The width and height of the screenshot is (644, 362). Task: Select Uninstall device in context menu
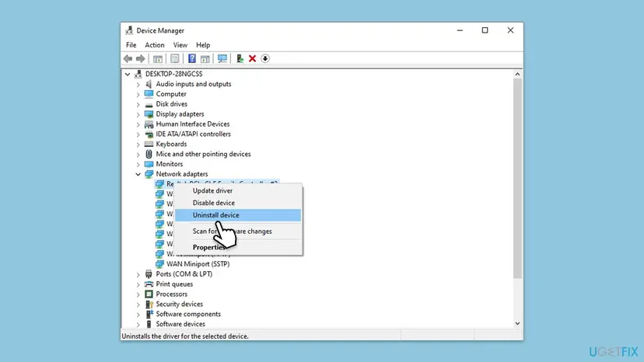238,215
